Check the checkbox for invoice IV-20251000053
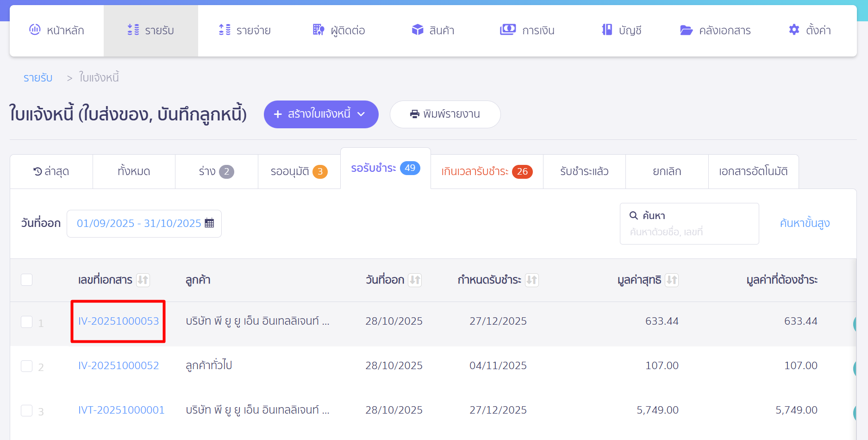The image size is (868, 440). [x=27, y=322]
